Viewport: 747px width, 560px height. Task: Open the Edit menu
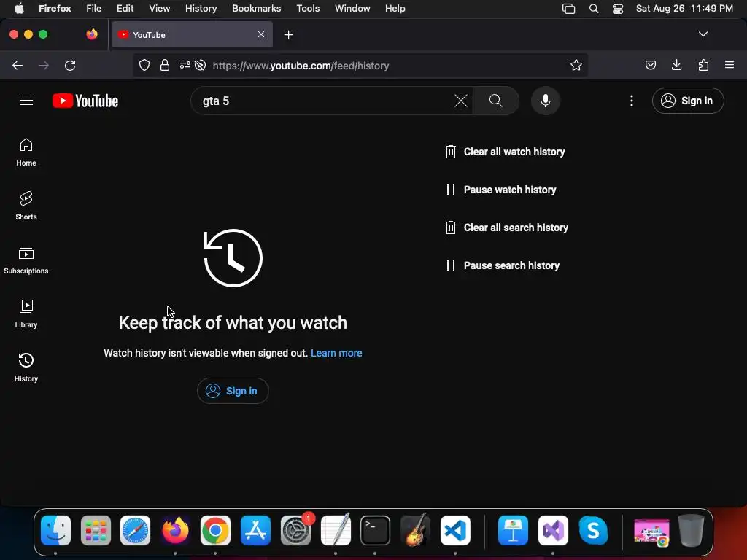click(125, 9)
